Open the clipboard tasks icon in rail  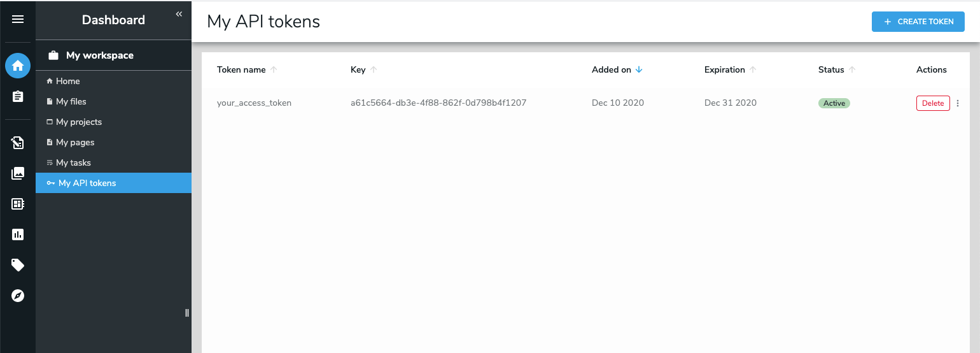point(18,96)
